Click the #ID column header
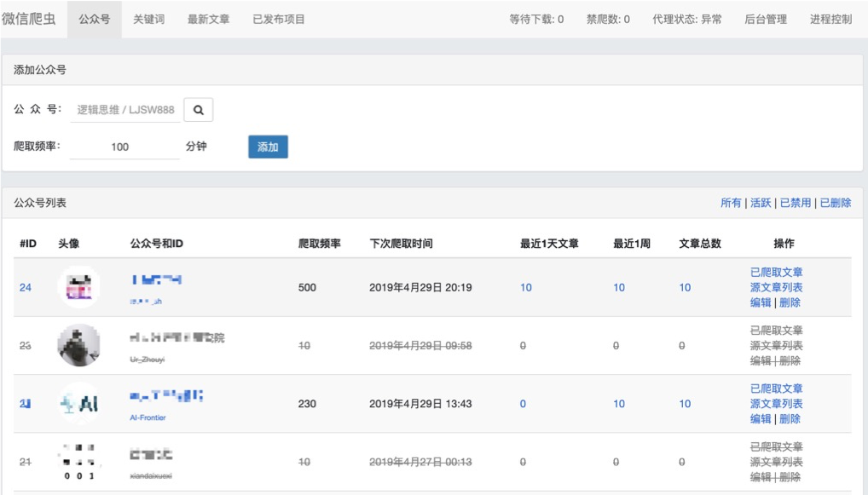The height and width of the screenshot is (495, 868). [x=28, y=244]
